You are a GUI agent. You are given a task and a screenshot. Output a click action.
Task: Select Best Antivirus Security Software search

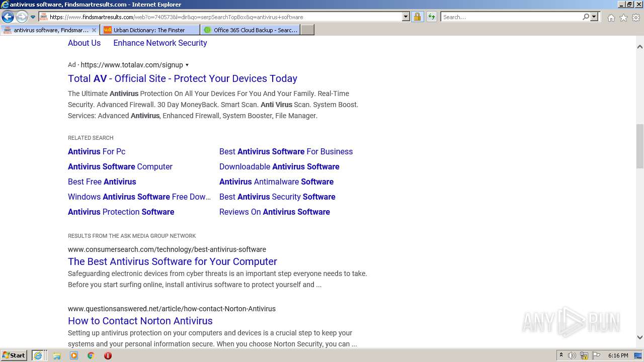tap(277, 197)
